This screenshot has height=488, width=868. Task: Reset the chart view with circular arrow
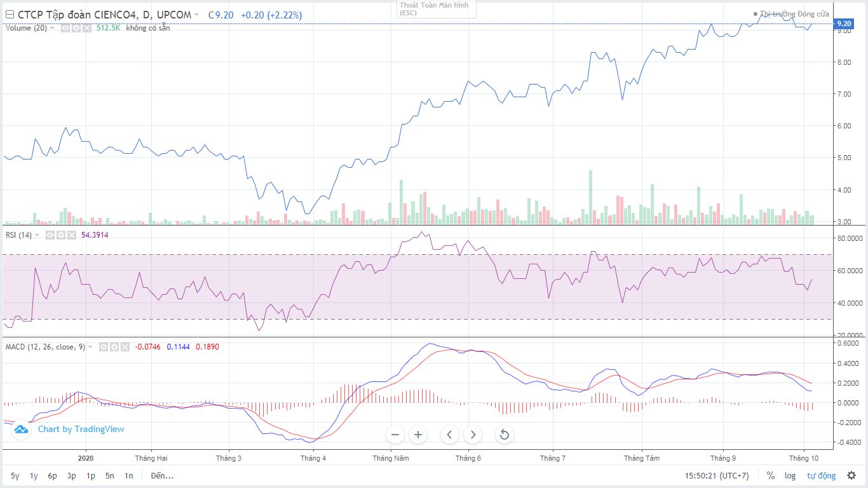[x=505, y=435]
